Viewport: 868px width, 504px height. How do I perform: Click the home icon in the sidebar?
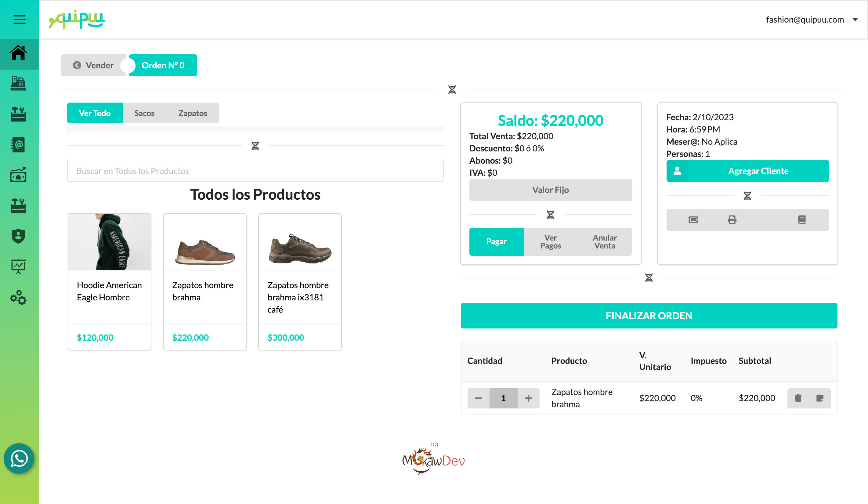[x=19, y=53]
